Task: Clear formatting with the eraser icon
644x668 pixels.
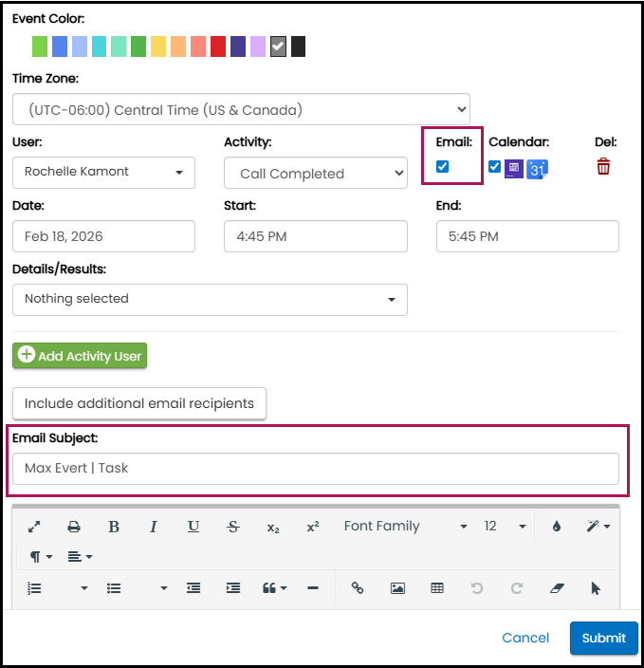Action: point(557,588)
